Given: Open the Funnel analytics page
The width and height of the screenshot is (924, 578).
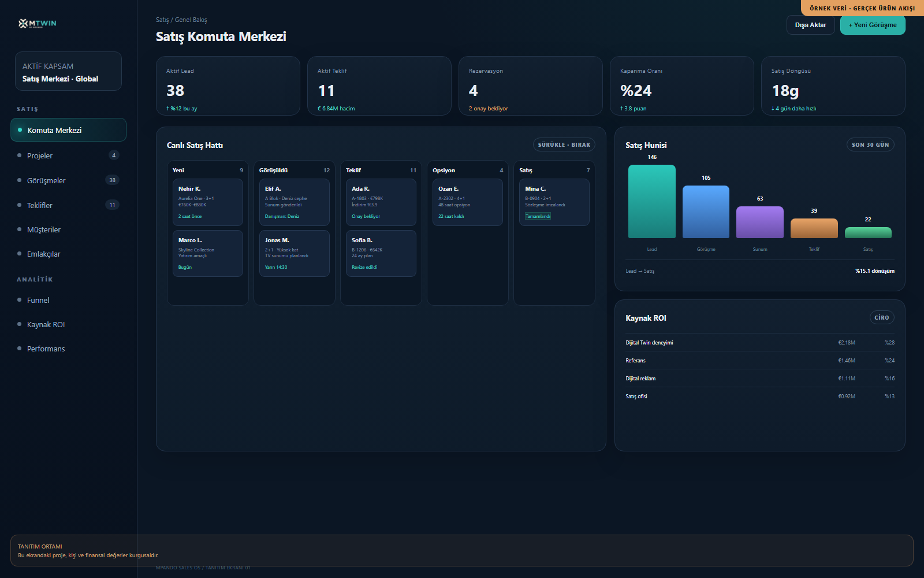Looking at the screenshot, I should tap(68, 300).
